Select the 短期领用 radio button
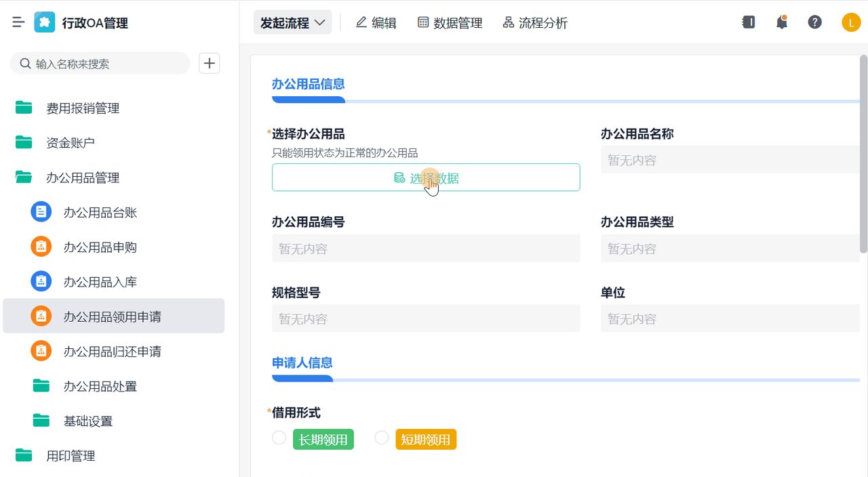 point(381,438)
